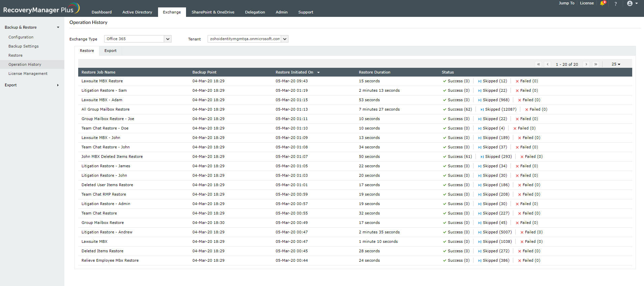Go to the first page of results
Viewport: 644px width, 286px height.
click(x=539, y=64)
